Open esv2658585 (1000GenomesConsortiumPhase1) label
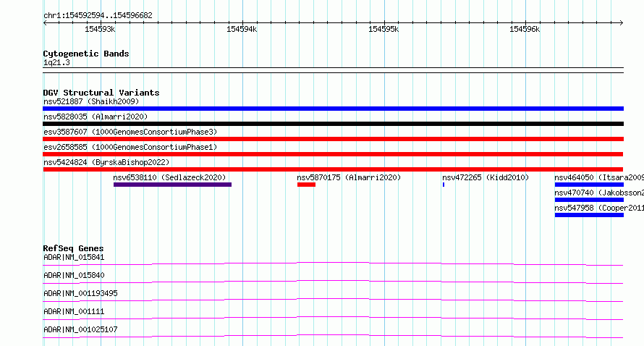 130,147
